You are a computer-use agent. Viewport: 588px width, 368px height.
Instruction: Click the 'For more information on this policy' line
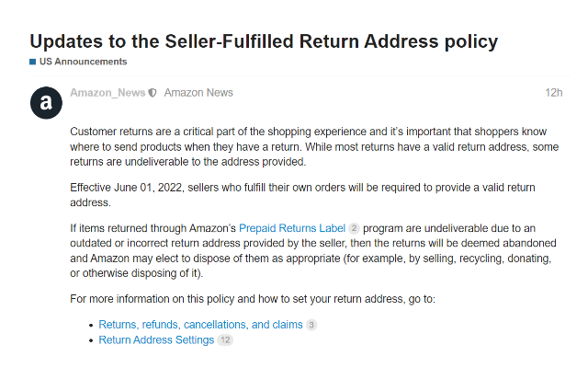253,299
